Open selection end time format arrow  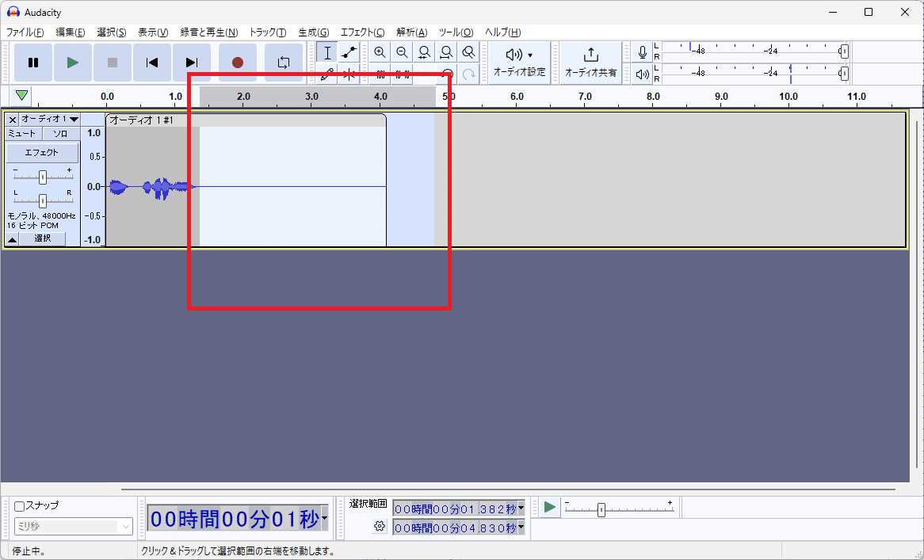coord(521,528)
